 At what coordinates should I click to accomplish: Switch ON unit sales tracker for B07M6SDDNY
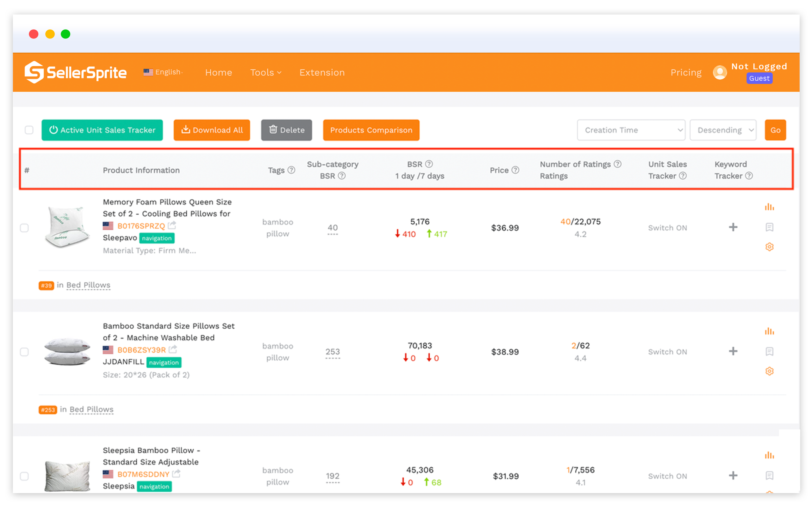[x=667, y=476]
